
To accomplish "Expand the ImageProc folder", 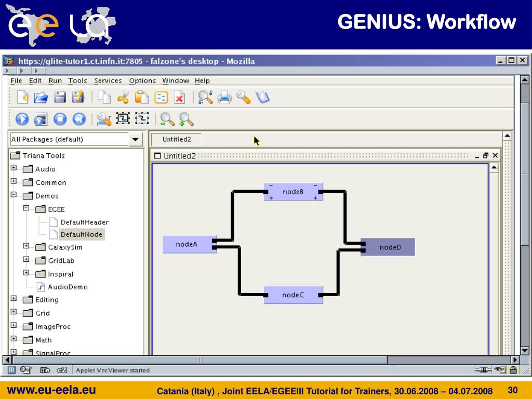I will pos(14,325).
